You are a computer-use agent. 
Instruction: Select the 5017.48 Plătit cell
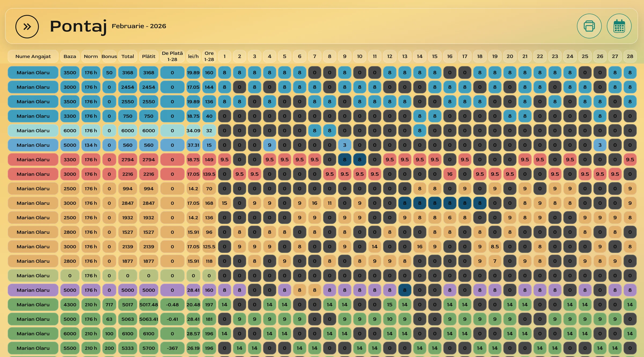[149, 304]
